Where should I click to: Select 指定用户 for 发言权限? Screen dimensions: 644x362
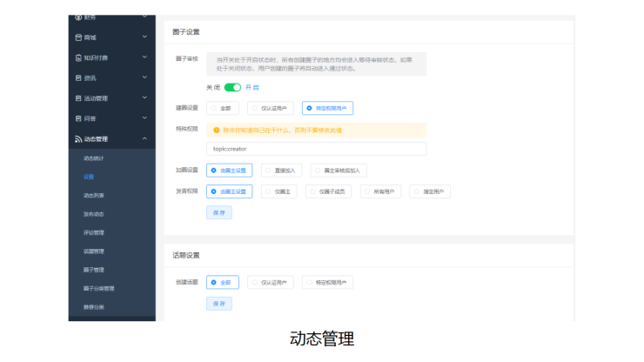(430, 191)
